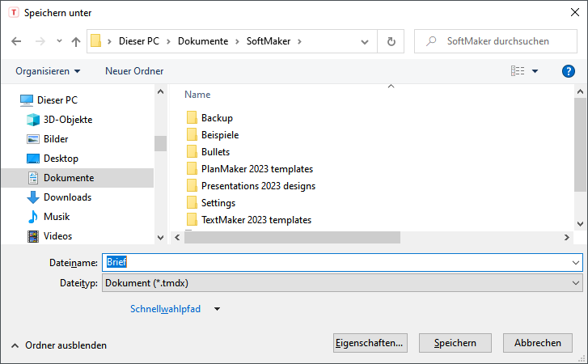This screenshot has width=588, height=364.
Task: Close the Speichern unter dialog
Action: (574, 12)
